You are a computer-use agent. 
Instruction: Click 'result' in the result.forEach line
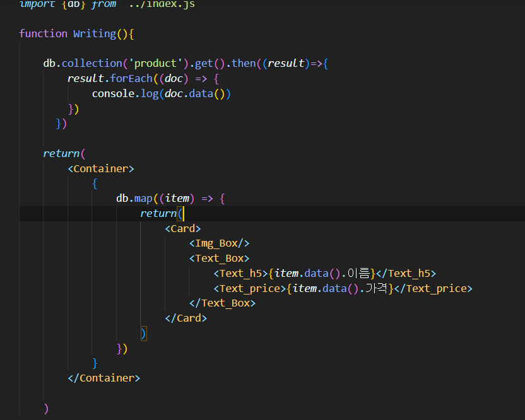click(86, 78)
